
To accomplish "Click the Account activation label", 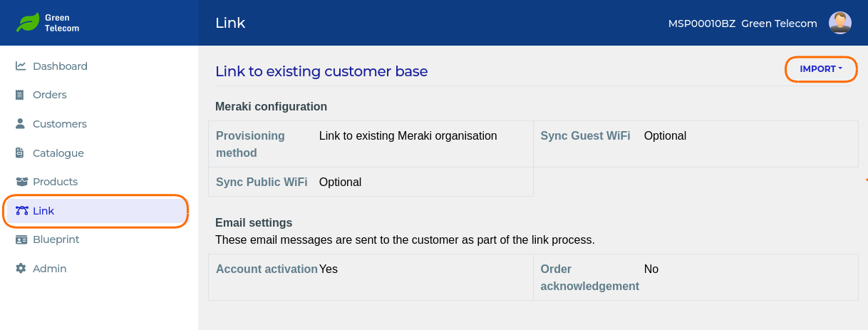I will (x=267, y=269).
